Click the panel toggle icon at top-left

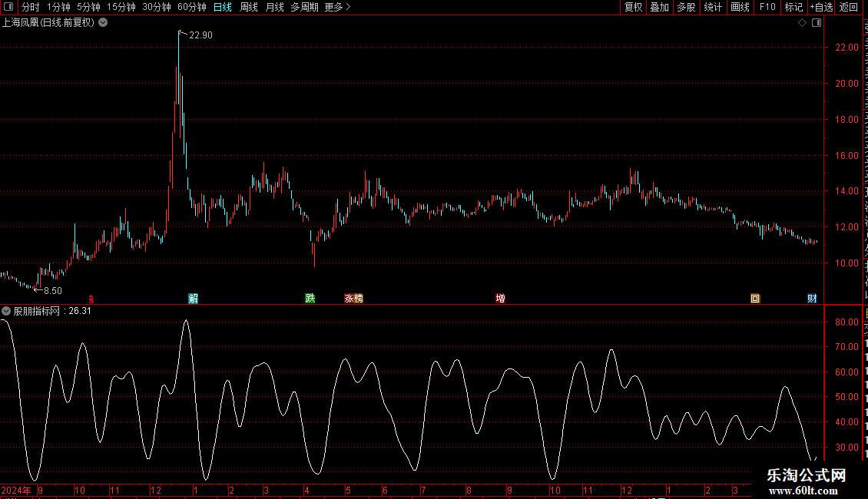click(x=8, y=7)
